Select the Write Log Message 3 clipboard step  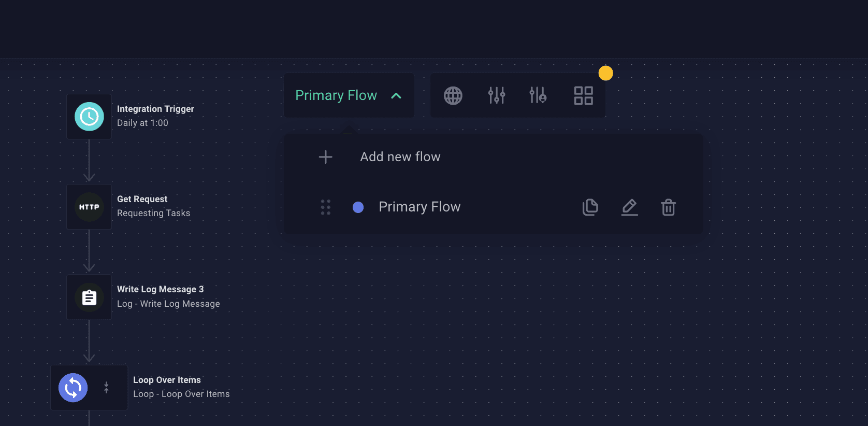pos(89,297)
